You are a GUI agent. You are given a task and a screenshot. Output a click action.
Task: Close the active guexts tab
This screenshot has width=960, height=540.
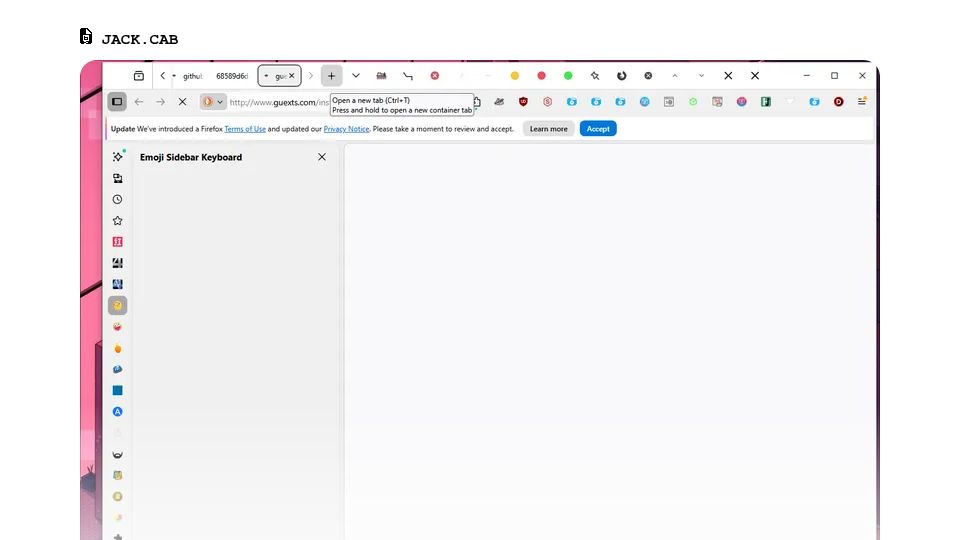point(291,76)
